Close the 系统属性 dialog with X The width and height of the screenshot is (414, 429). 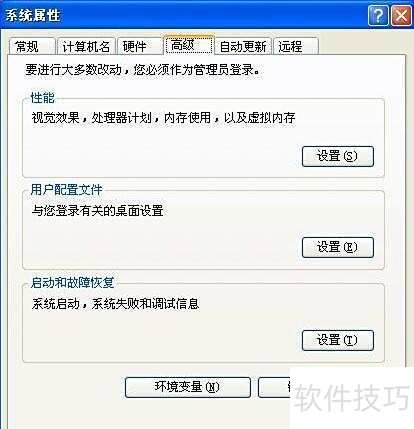tap(401, 15)
